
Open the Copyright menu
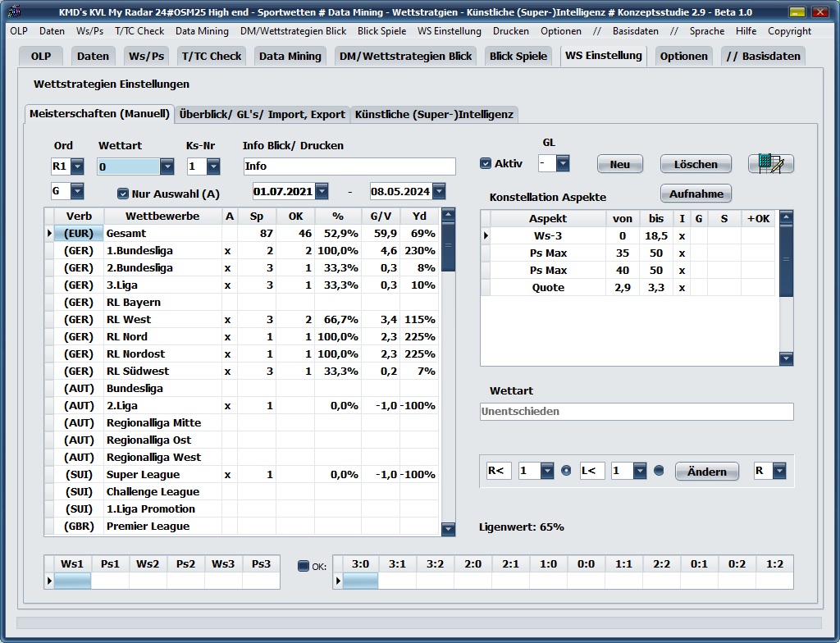(789, 31)
